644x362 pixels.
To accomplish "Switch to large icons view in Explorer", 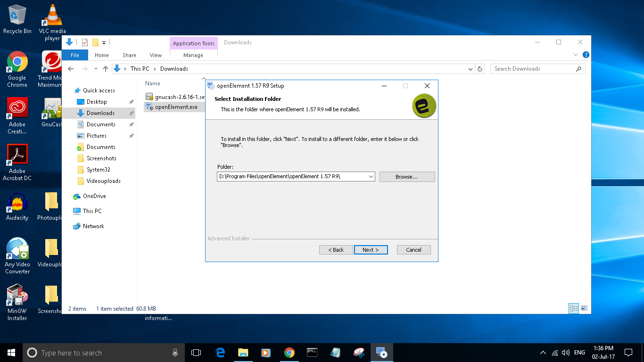I will point(584,308).
